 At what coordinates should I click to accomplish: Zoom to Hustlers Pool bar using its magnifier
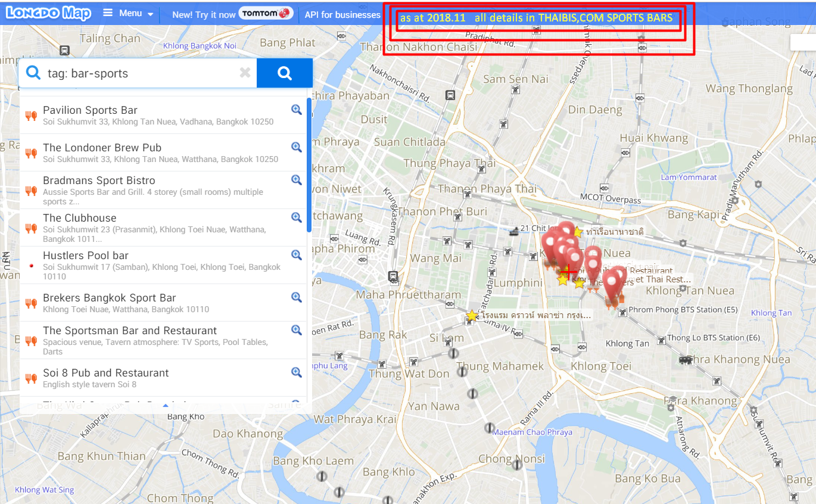coord(297,255)
